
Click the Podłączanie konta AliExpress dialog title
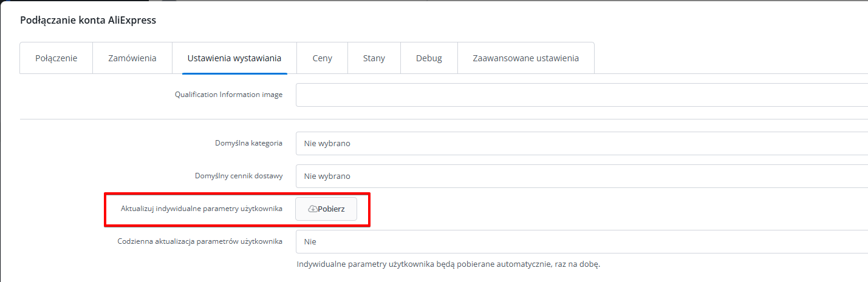click(x=88, y=21)
